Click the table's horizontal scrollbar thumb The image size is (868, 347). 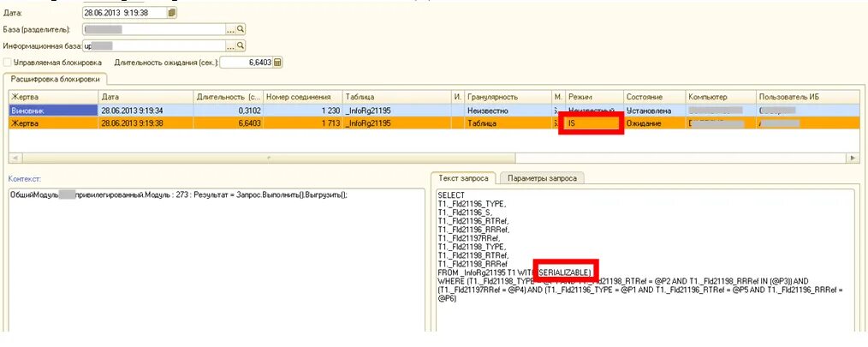coord(267,159)
